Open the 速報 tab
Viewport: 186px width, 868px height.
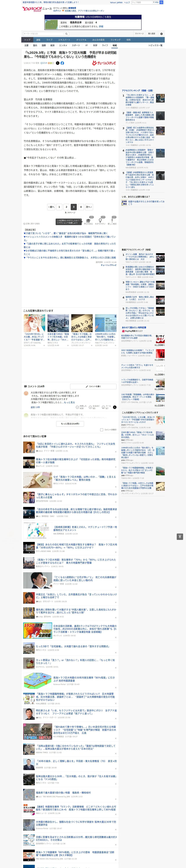click(38, 40)
